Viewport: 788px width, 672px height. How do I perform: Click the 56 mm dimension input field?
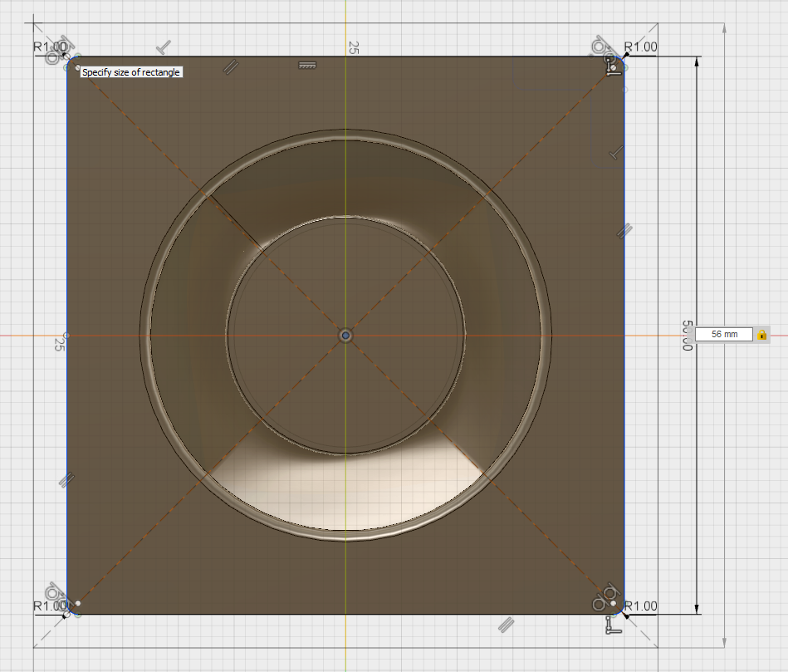pos(724,334)
